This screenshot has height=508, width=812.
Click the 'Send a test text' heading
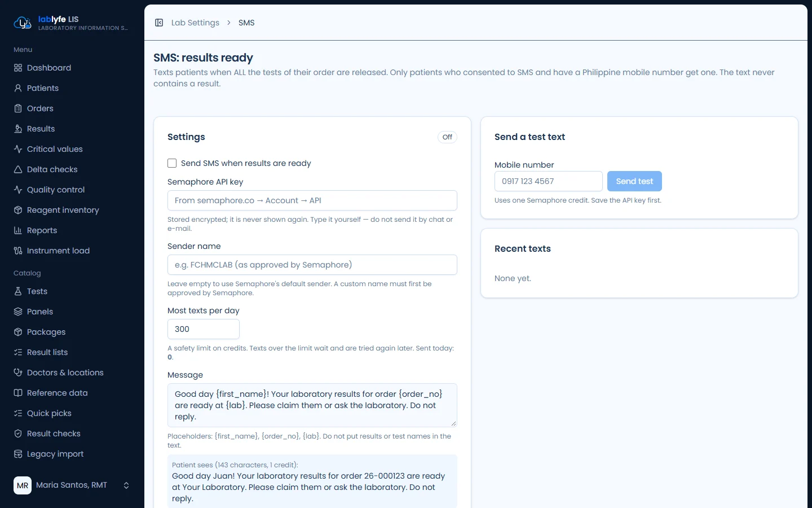coord(529,137)
